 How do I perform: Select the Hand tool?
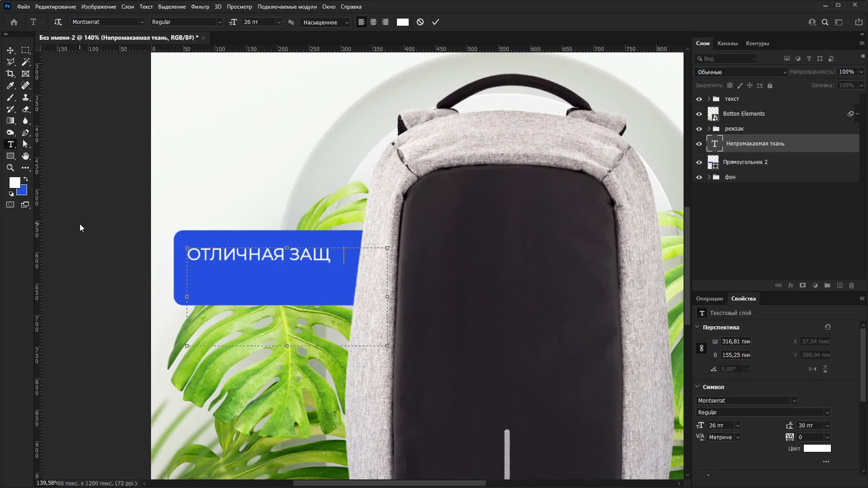pyautogui.click(x=25, y=156)
